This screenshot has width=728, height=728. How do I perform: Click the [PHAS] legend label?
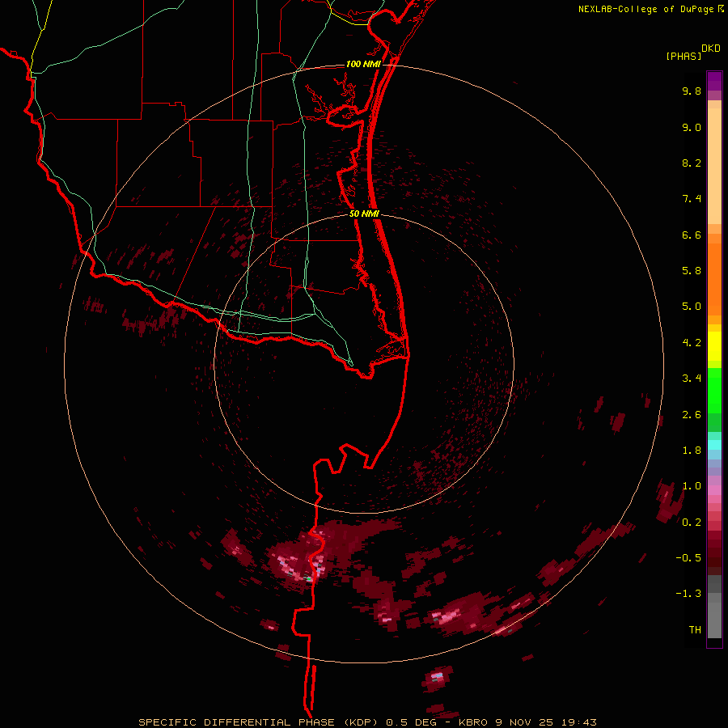click(684, 56)
